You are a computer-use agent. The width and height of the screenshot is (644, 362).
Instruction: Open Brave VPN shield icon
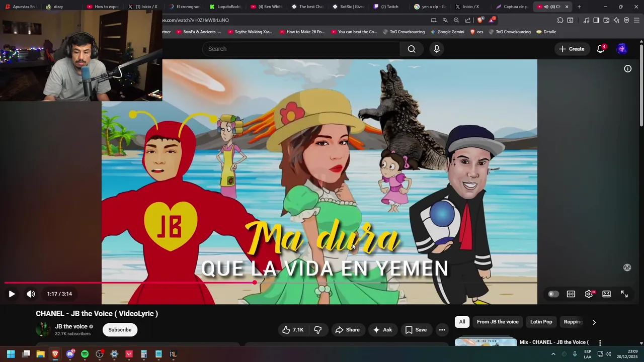pos(626,20)
